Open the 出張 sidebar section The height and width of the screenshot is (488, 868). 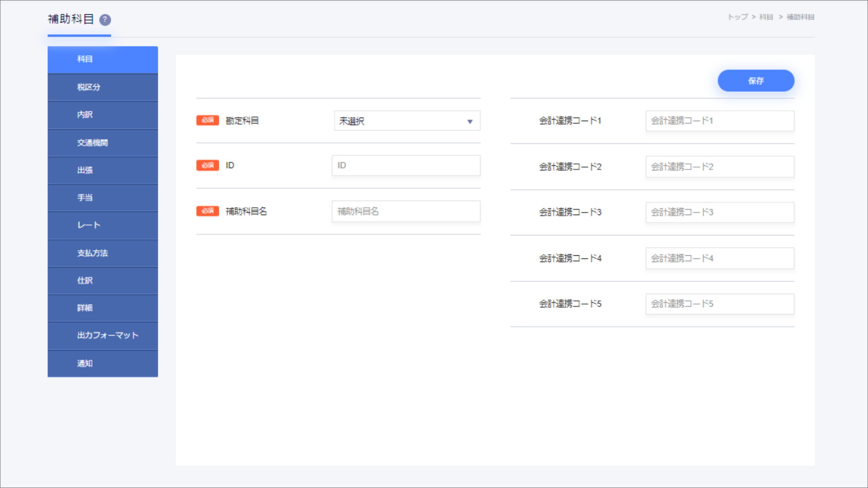[x=103, y=170]
